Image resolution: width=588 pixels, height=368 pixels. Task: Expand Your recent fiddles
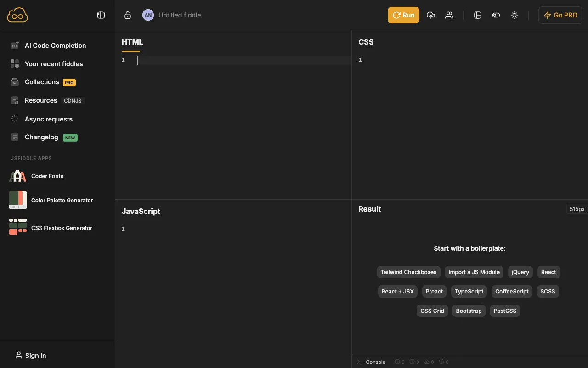coord(54,64)
